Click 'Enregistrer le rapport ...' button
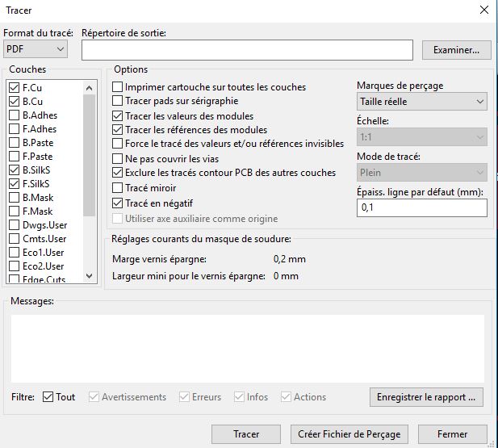Screen dimensions: 498x448 point(426,397)
